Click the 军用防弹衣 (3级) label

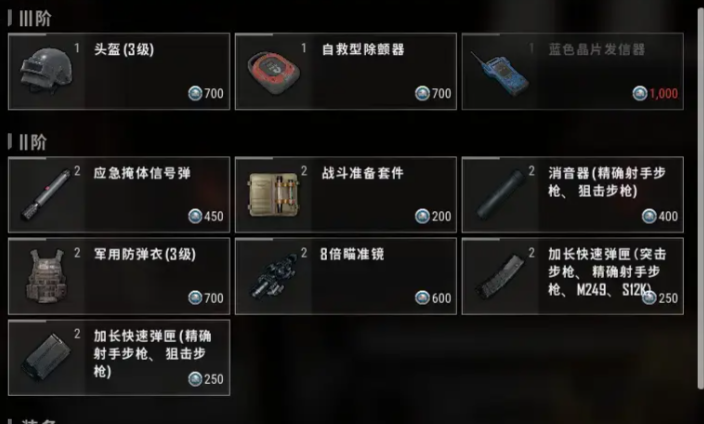pos(145,254)
